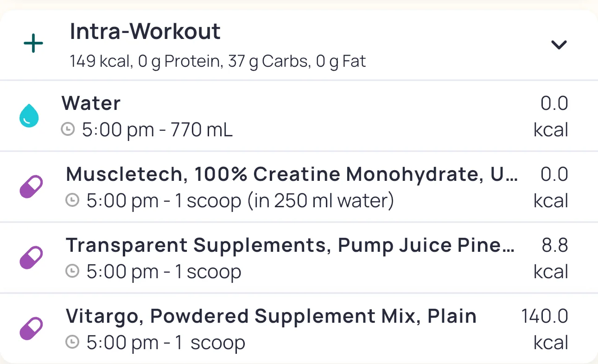598x364 pixels.
Task: Open the Water log entry
Action: pyautogui.click(x=91, y=103)
